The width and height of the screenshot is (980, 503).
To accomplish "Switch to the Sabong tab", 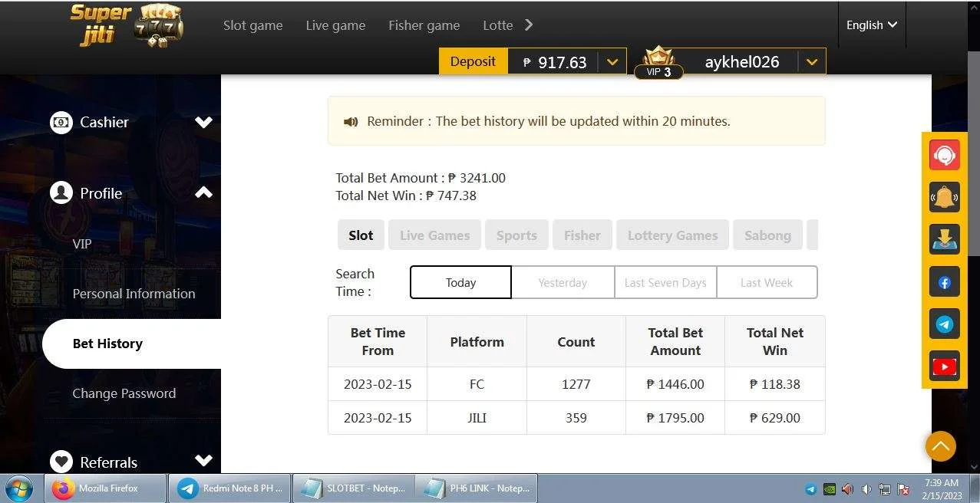I will click(x=767, y=235).
